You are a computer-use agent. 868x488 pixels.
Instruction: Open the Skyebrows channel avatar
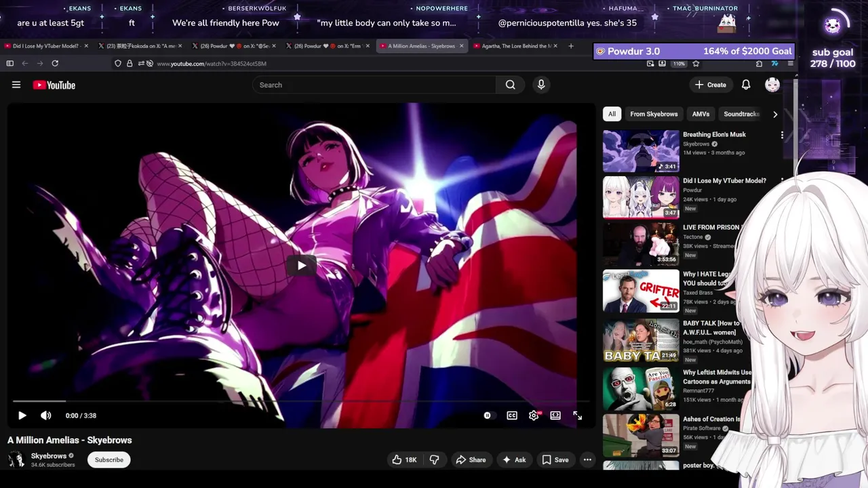coord(16,460)
